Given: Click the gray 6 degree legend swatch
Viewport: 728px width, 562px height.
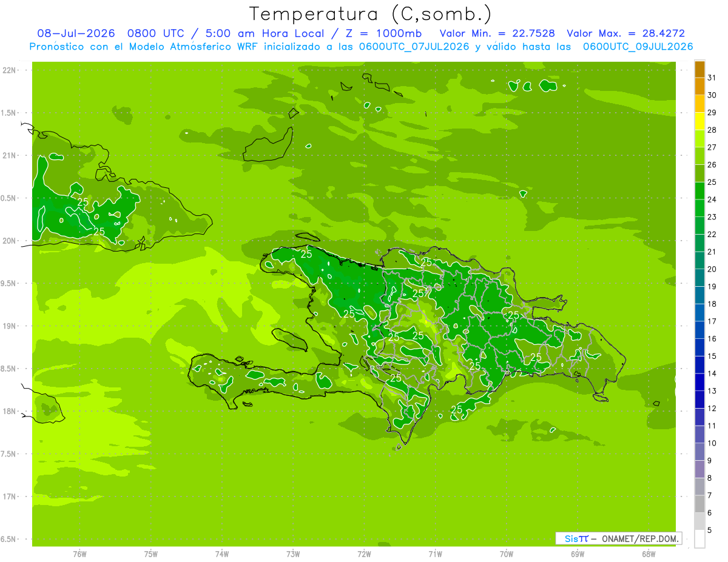Looking at the screenshot, I should click(x=699, y=504).
